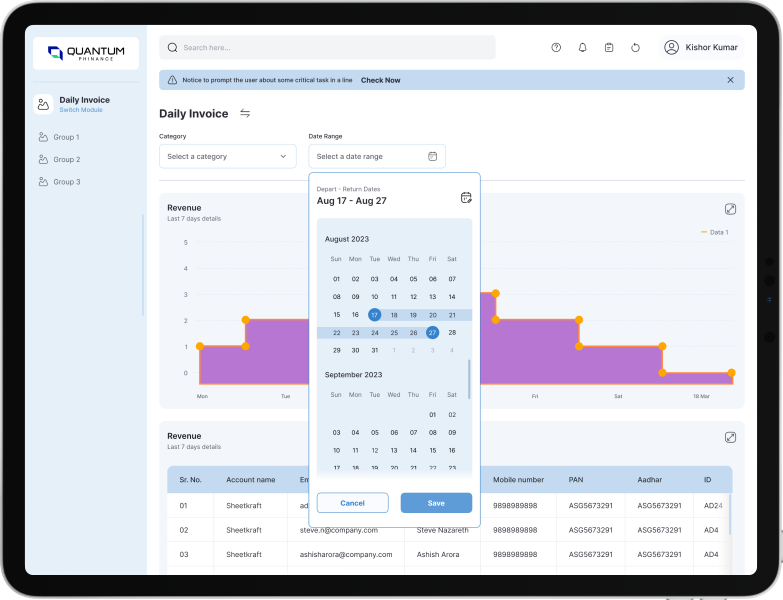This screenshot has height=600, width=783.
Task: Expand the Revenue table to fullscreen
Action: [730, 438]
